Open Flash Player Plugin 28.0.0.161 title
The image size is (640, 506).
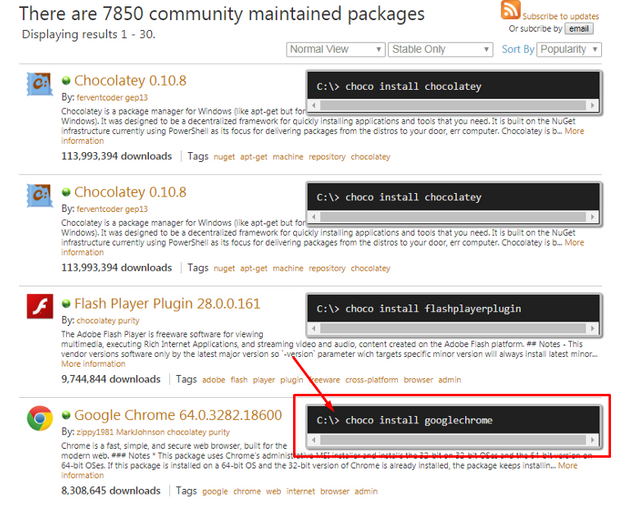point(167,304)
